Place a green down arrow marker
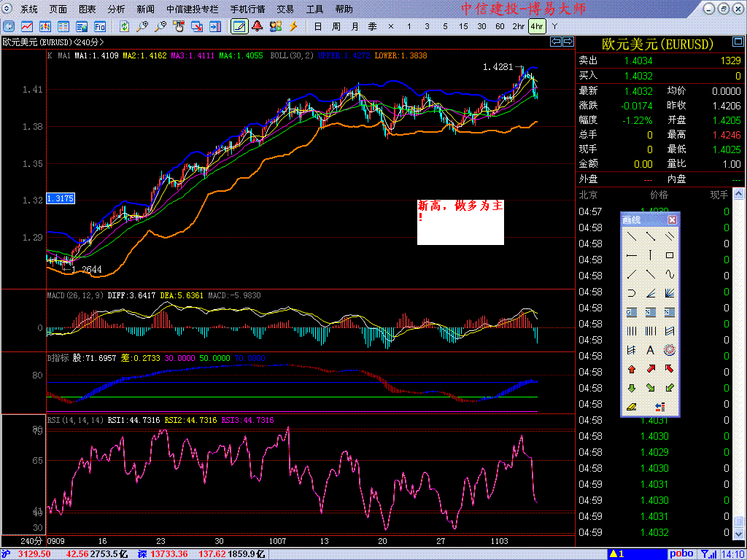The width and height of the screenshot is (747, 560). point(632,388)
